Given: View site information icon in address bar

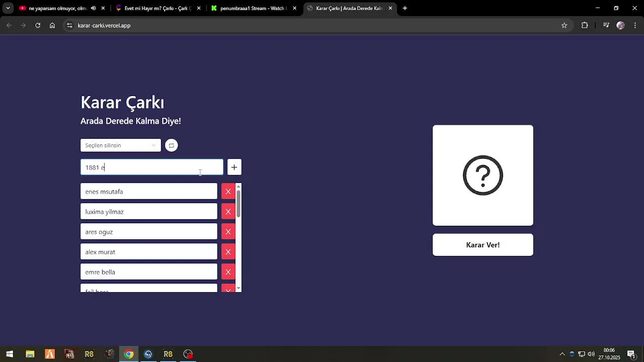Looking at the screenshot, I should [69, 25].
